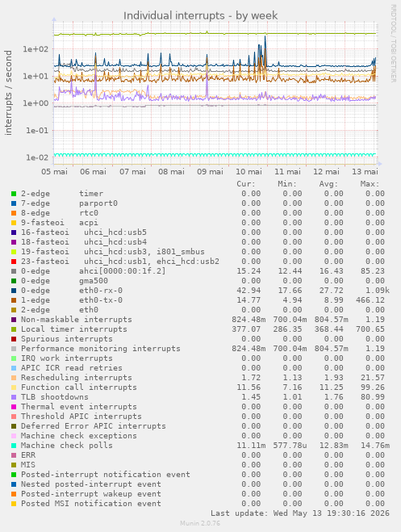Click the cyan Machine check polls swatch
Image resolution: width=401 pixels, height=532 pixels.
coord(14,446)
